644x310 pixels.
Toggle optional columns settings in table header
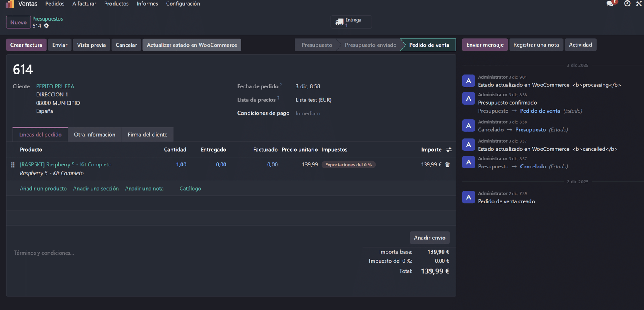coord(449,150)
